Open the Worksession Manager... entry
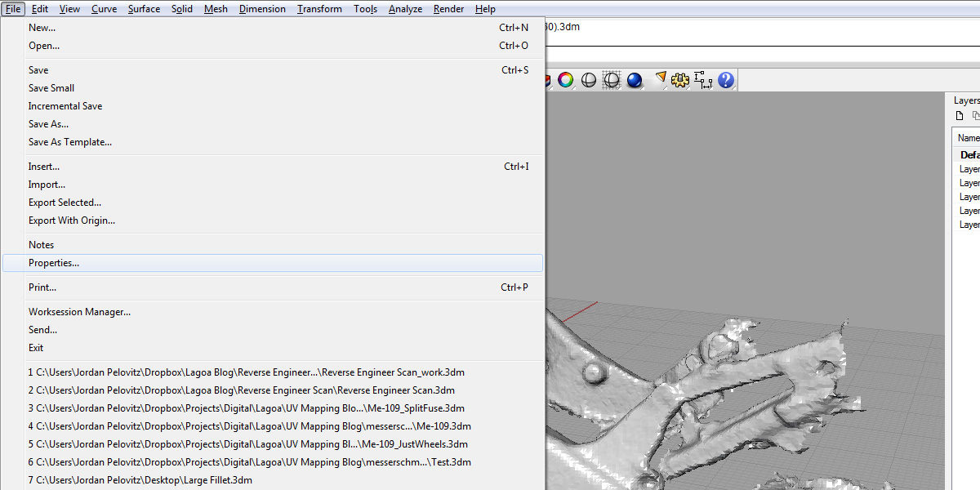This screenshot has width=980, height=490. 79,312
